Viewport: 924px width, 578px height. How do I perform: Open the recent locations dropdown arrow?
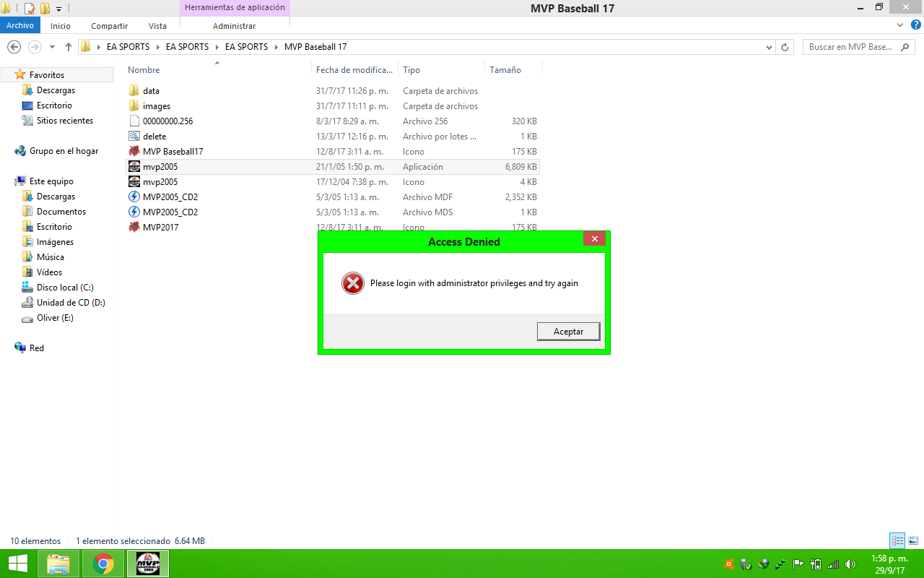pos(52,47)
